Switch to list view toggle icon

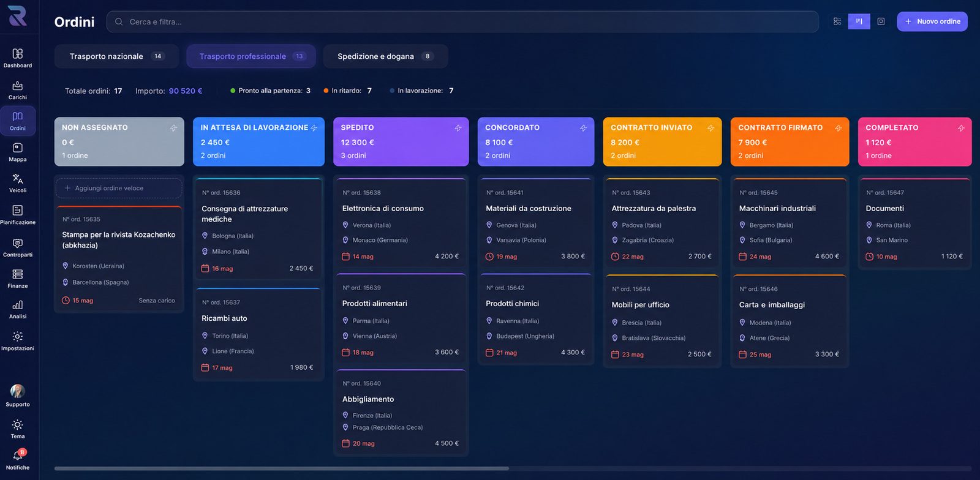pyautogui.click(x=837, y=21)
